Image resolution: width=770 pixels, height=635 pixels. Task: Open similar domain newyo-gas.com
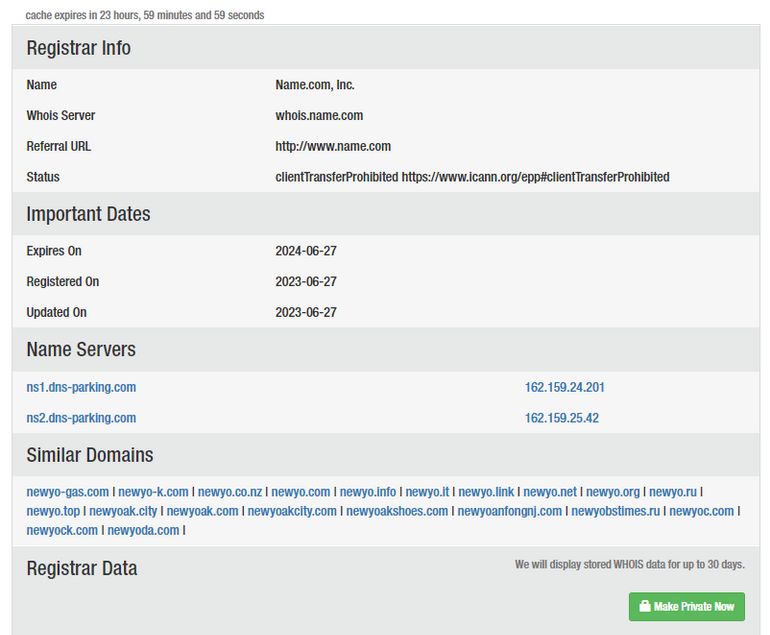[68, 492]
